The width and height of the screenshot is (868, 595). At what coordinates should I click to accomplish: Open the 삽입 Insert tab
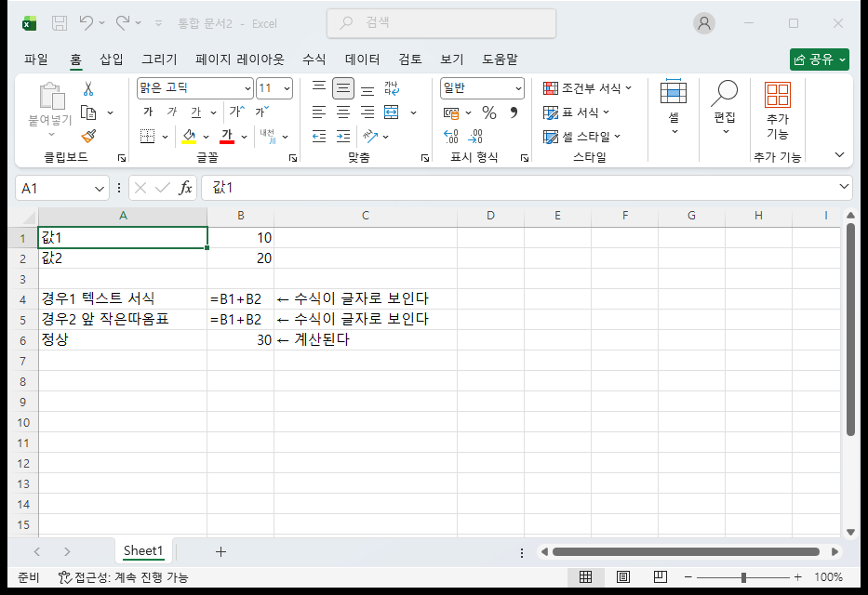coord(112,59)
